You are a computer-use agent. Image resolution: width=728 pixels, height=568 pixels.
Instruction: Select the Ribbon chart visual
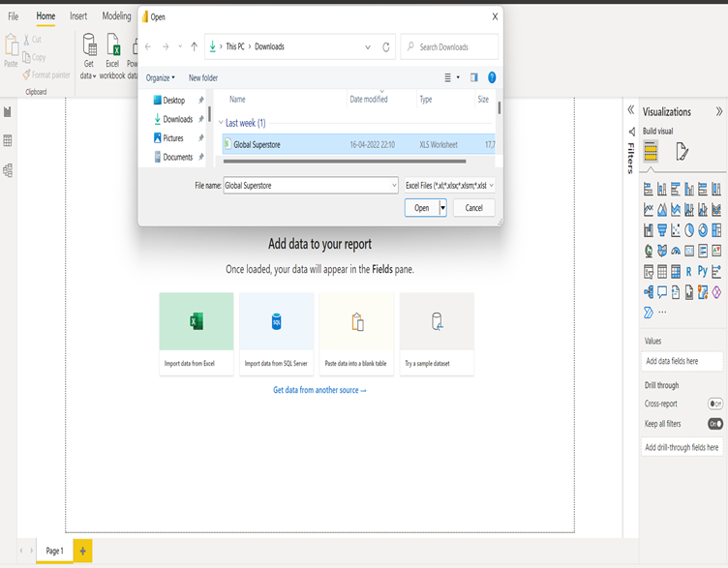point(716,210)
